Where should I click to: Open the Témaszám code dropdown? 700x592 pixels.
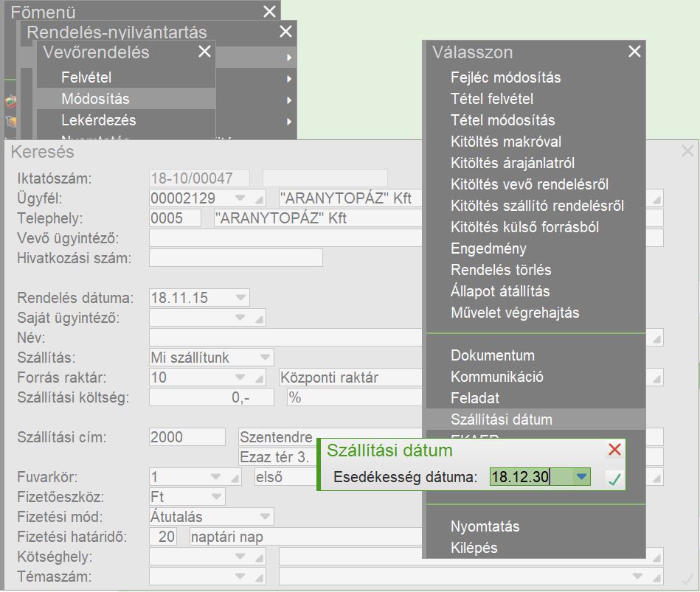(x=240, y=576)
